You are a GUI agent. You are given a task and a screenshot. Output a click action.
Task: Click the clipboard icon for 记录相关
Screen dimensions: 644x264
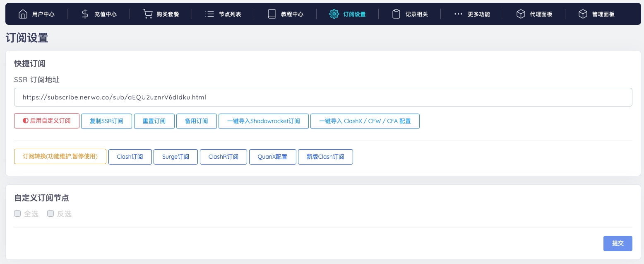click(x=396, y=14)
